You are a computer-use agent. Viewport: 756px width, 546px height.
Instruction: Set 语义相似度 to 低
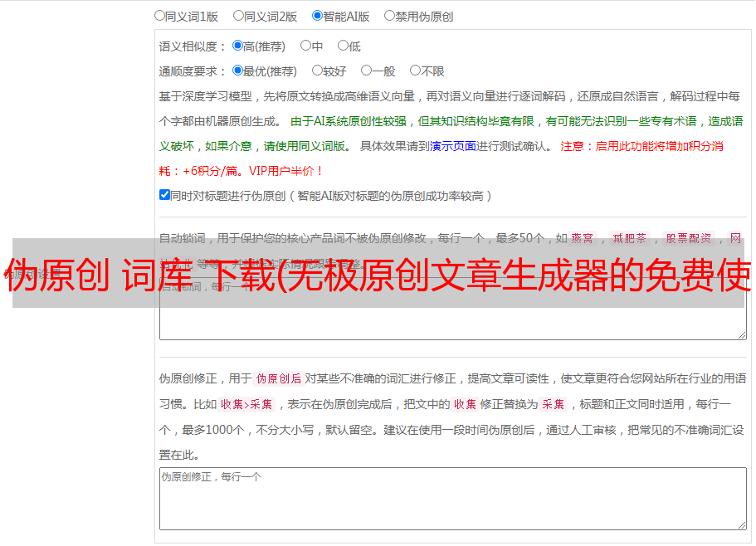pos(344,46)
